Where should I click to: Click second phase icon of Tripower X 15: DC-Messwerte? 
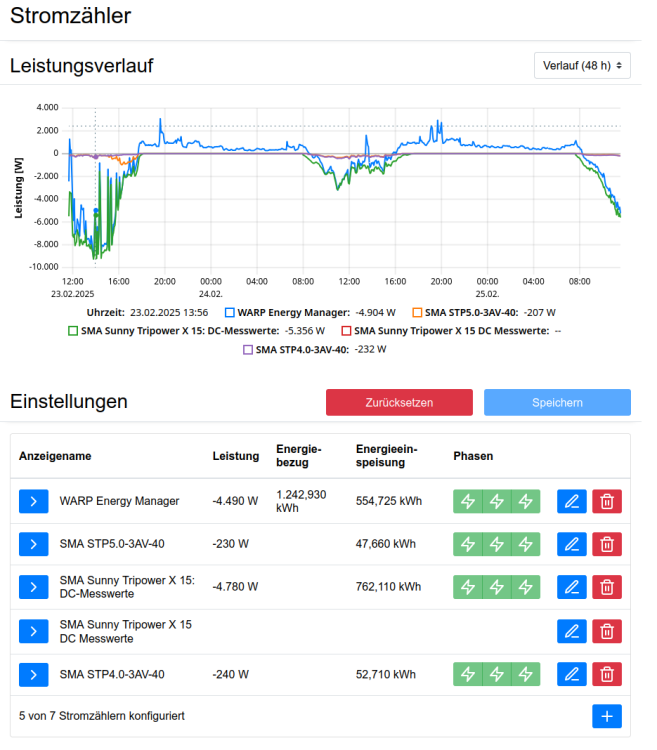497,587
